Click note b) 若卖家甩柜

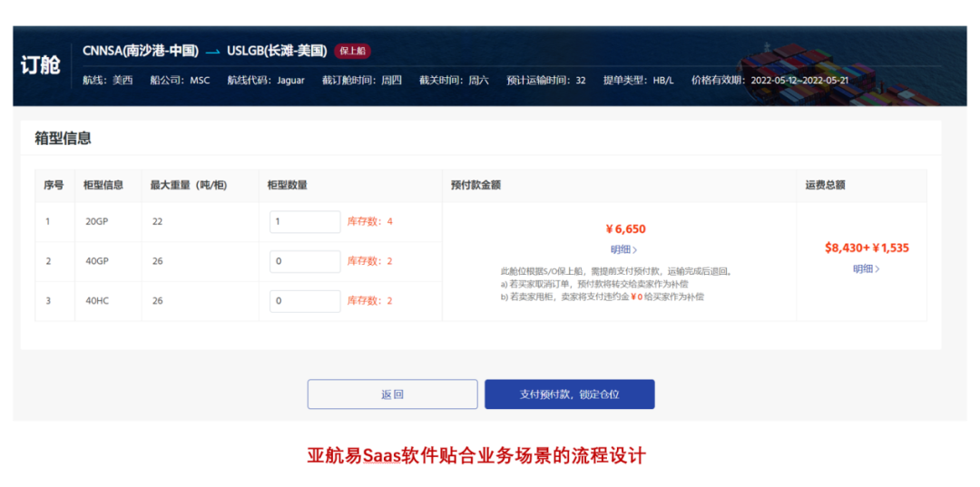603,297
